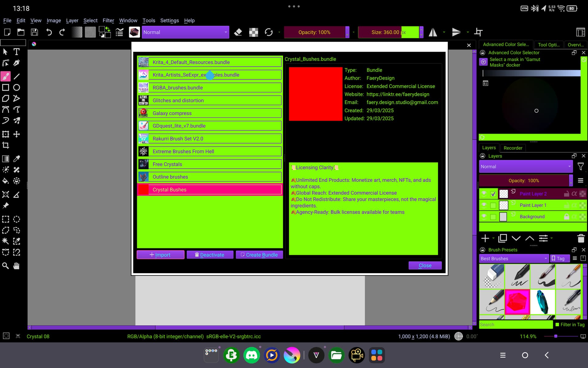Open the layer blending mode dropdown

coord(526,167)
